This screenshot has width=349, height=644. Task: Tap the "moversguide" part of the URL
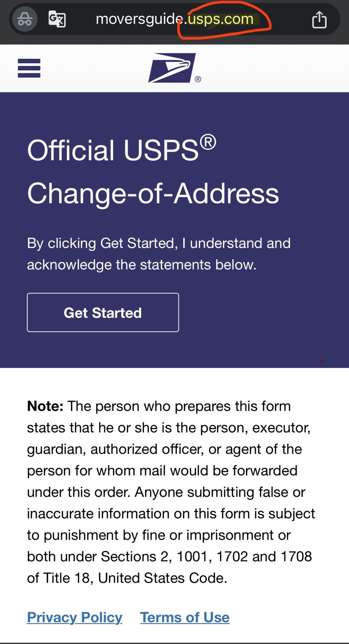tap(139, 19)
